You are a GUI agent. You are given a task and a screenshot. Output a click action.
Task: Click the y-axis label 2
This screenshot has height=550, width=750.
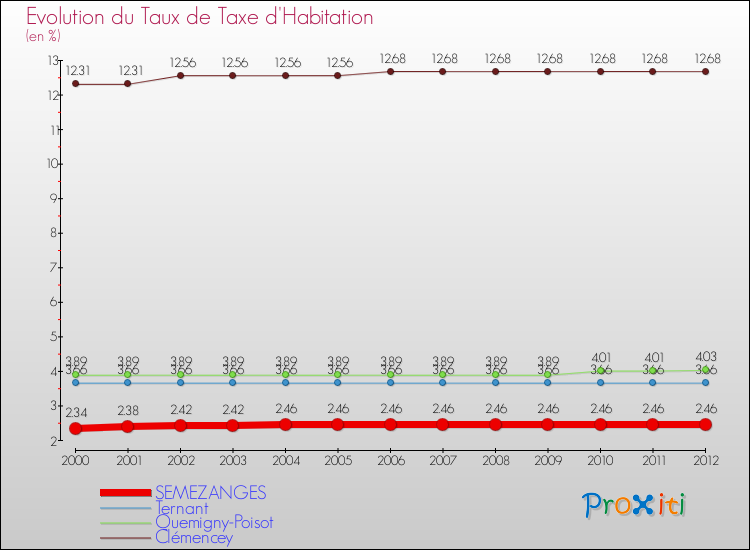[54, 440]
